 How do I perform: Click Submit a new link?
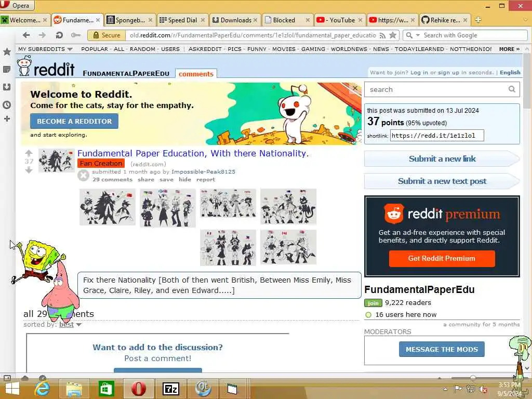(x=442, y=158)
